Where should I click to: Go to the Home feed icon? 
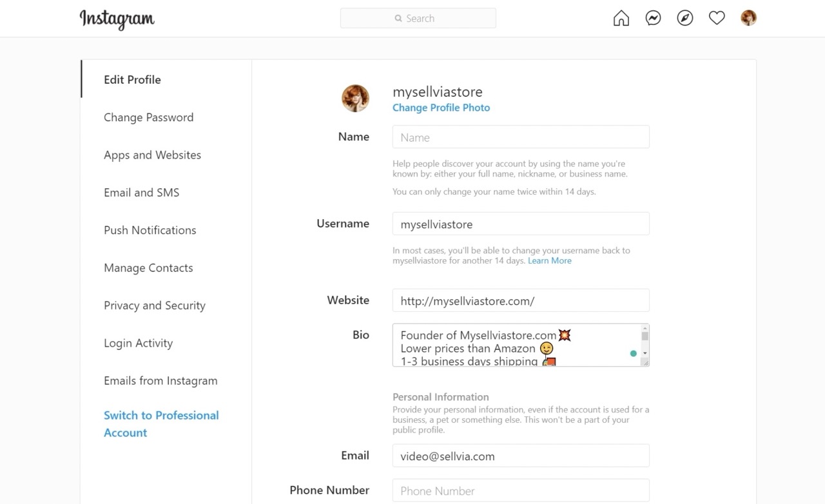621,18
